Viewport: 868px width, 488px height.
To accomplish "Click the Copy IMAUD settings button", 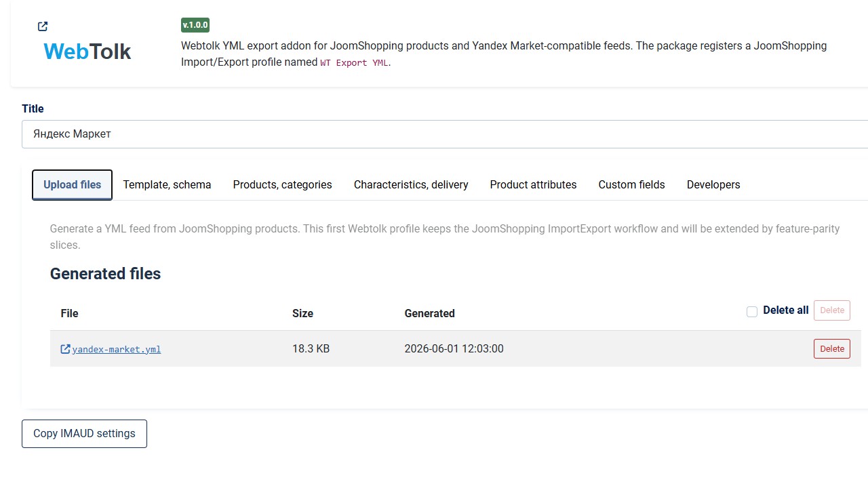I will tap(84, 434).
